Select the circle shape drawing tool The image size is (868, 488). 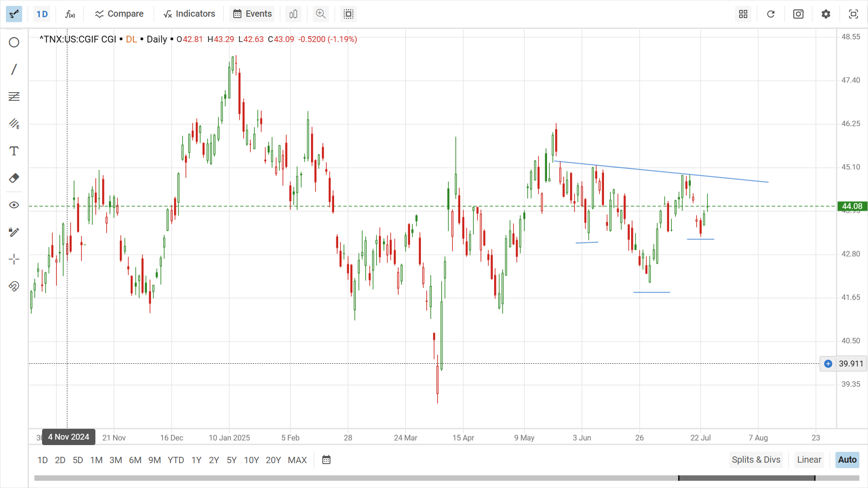pyautogui.click(x=14, y=42)
